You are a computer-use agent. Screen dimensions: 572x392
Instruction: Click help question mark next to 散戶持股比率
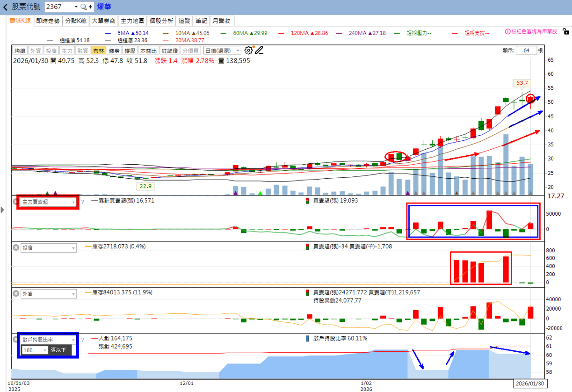pos(83,340)
